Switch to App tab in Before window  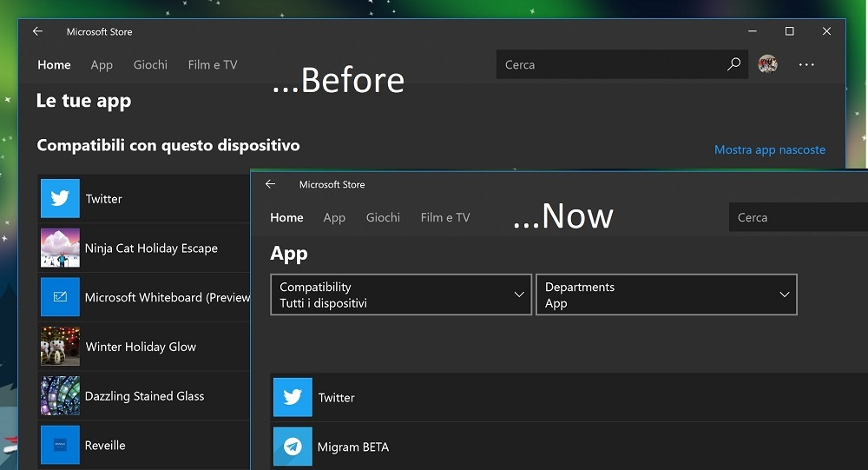point(102,65)
